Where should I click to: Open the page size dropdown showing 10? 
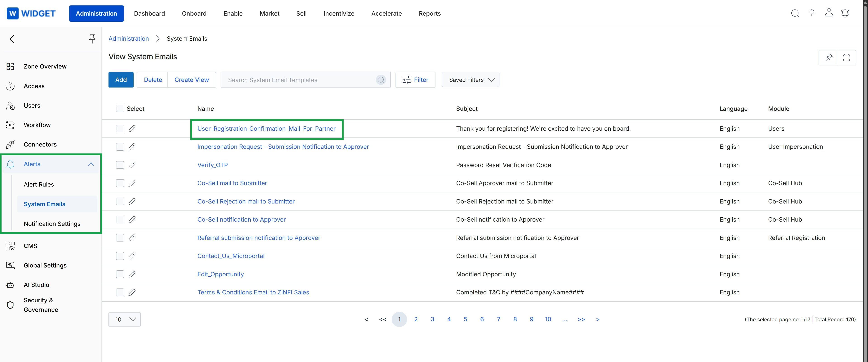[x=124, y=319]
